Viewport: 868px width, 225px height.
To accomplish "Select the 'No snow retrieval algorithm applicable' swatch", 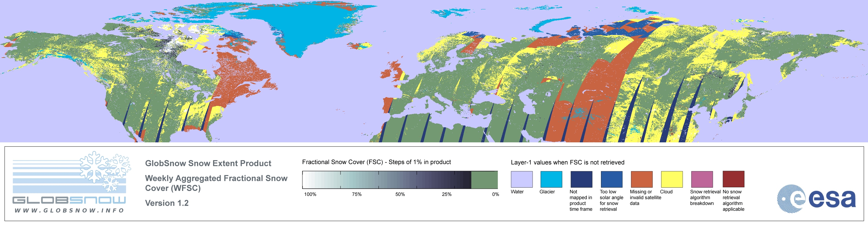I will click(733, 179).
